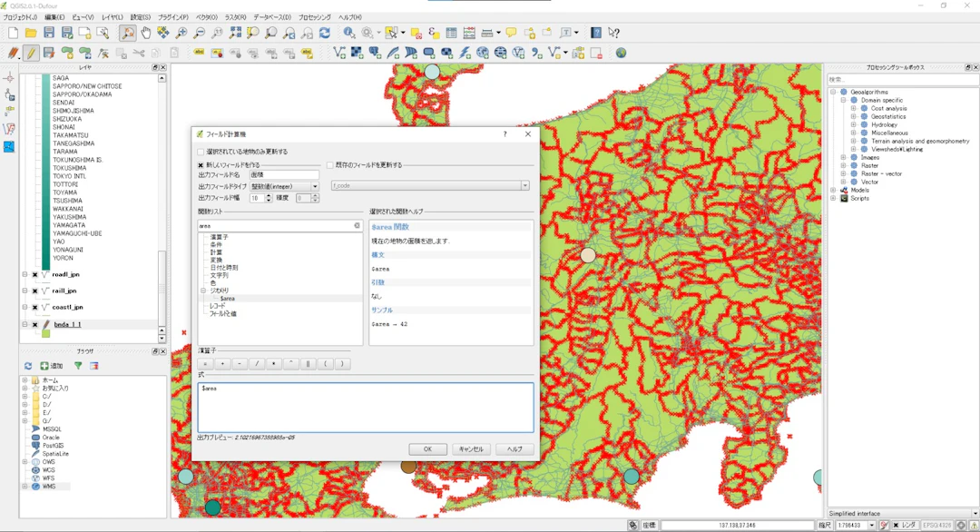Toggle the レンダ checkbox in the status bar
Viewport: 980px width, 532px height.
896,525
